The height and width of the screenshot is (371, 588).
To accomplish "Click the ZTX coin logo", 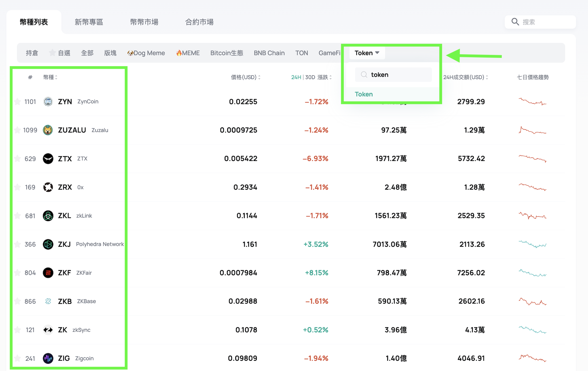I will click(x=48, y=159).
